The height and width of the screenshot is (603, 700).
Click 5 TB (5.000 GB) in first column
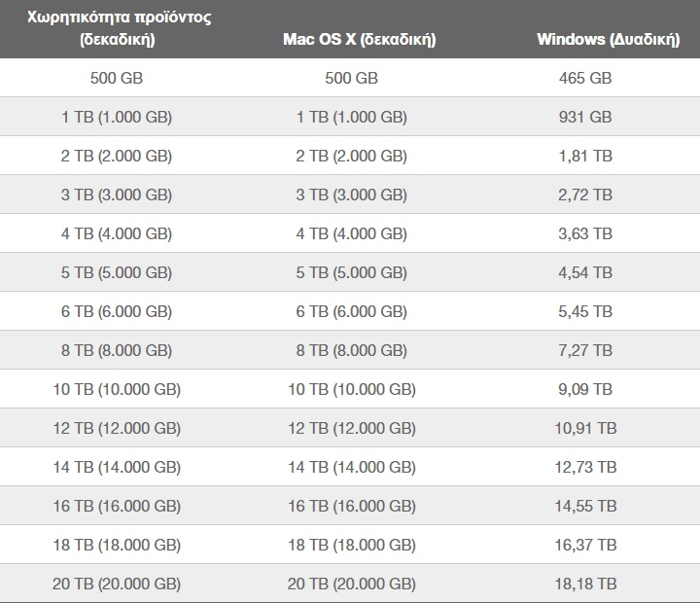tap(117, 272)
